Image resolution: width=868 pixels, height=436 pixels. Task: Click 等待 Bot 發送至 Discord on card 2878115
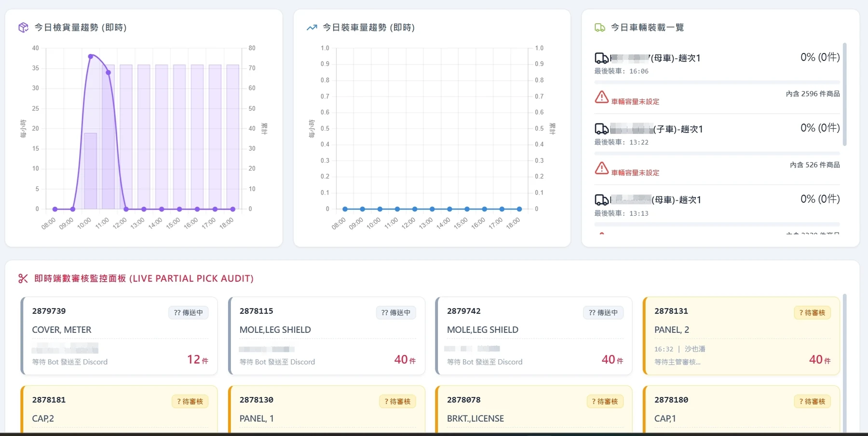coord(277,362)
